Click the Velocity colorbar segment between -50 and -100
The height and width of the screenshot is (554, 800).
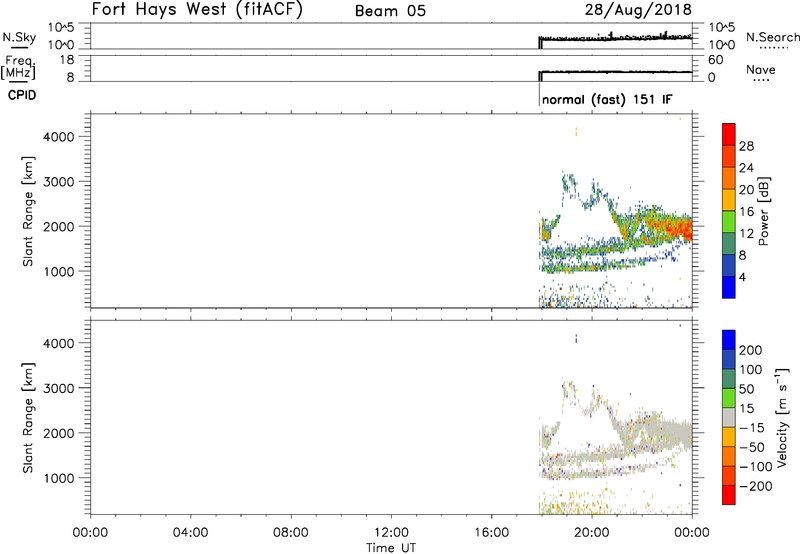coord(729,456)
